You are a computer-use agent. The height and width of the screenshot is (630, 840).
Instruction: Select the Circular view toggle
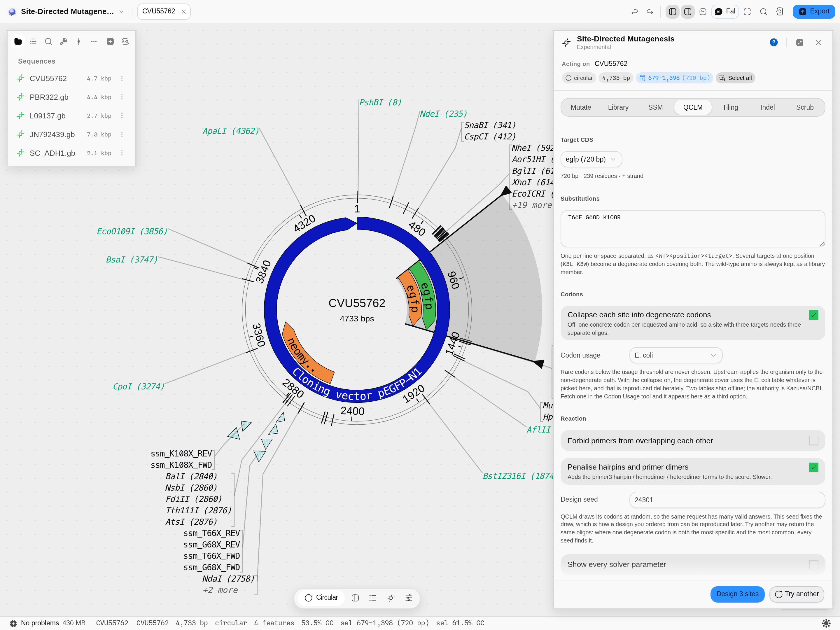(x=321, y=598)
